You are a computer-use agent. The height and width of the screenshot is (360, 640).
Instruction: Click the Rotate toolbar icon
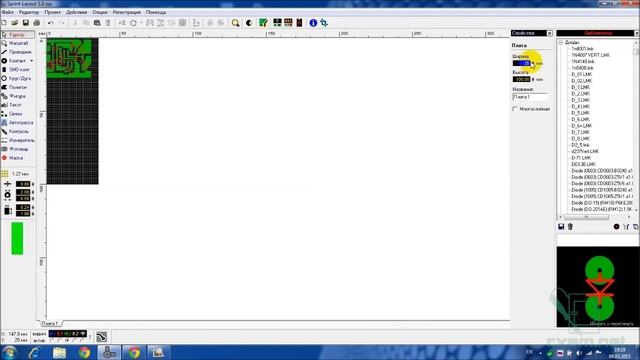[133, 23]
